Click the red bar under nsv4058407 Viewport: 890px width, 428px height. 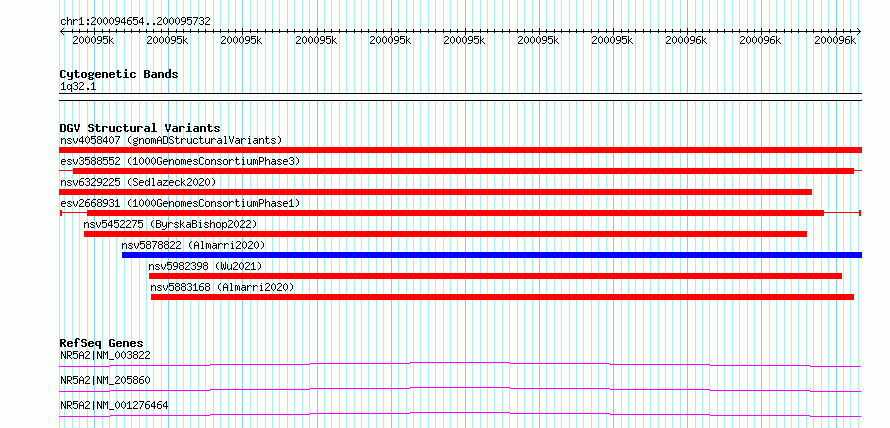coord(460,150)
